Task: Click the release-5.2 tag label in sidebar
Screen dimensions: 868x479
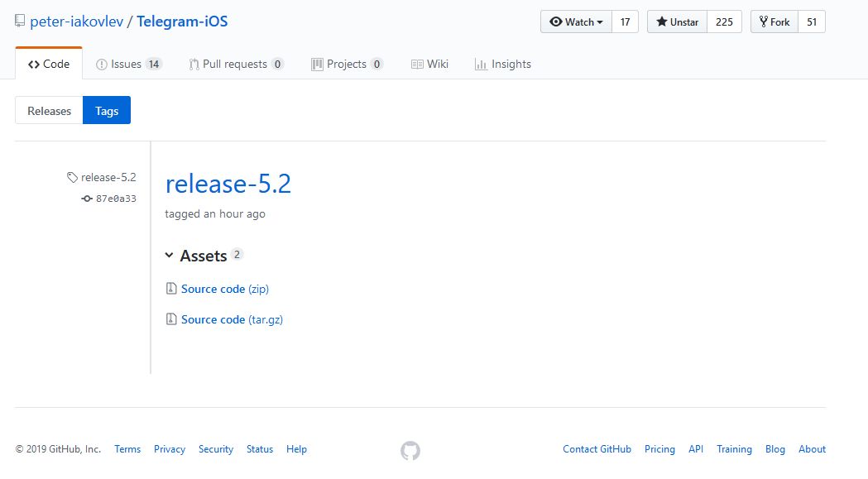Action: tap(108, 177)
